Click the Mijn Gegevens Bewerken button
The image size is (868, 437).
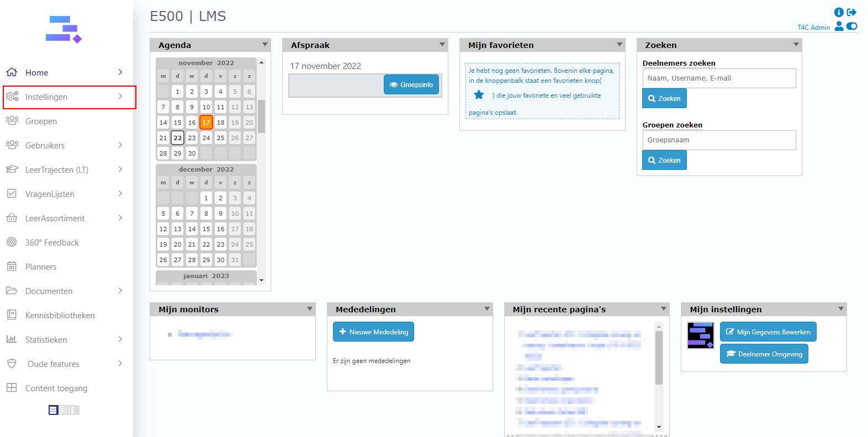pyautogui.click(x=768, y=332)
